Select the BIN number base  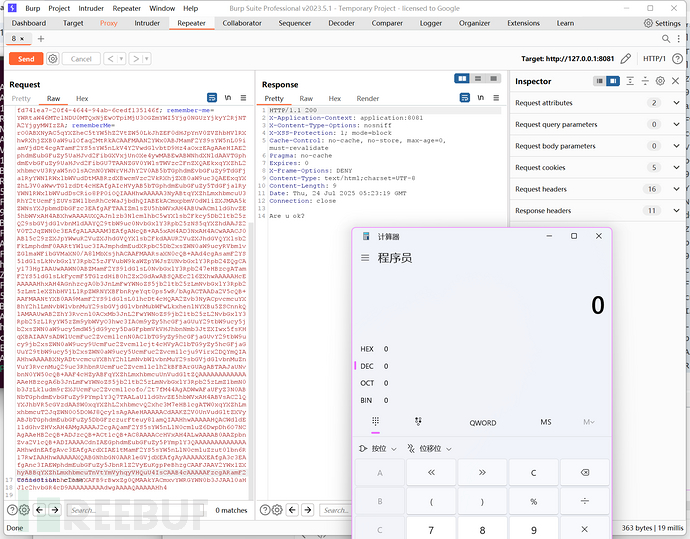(x=367, y=399)
